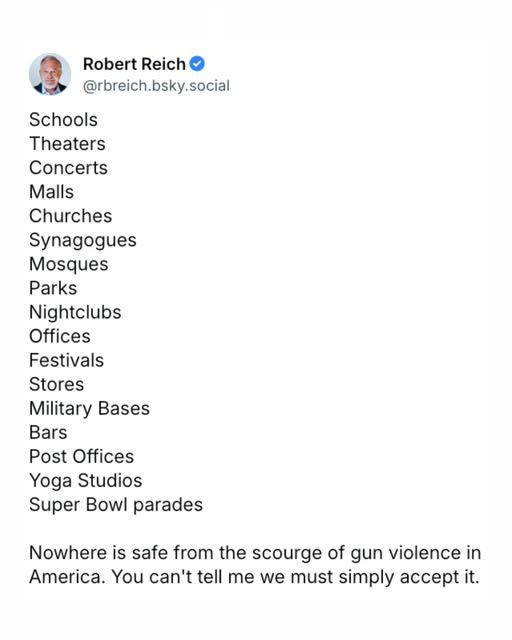Select the word Festivals

point(67,361)
